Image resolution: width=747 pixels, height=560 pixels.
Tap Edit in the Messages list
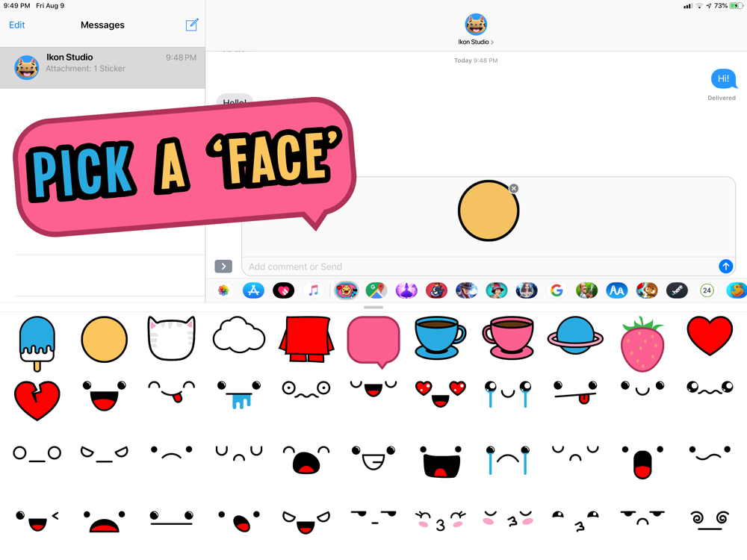(17, 25)
